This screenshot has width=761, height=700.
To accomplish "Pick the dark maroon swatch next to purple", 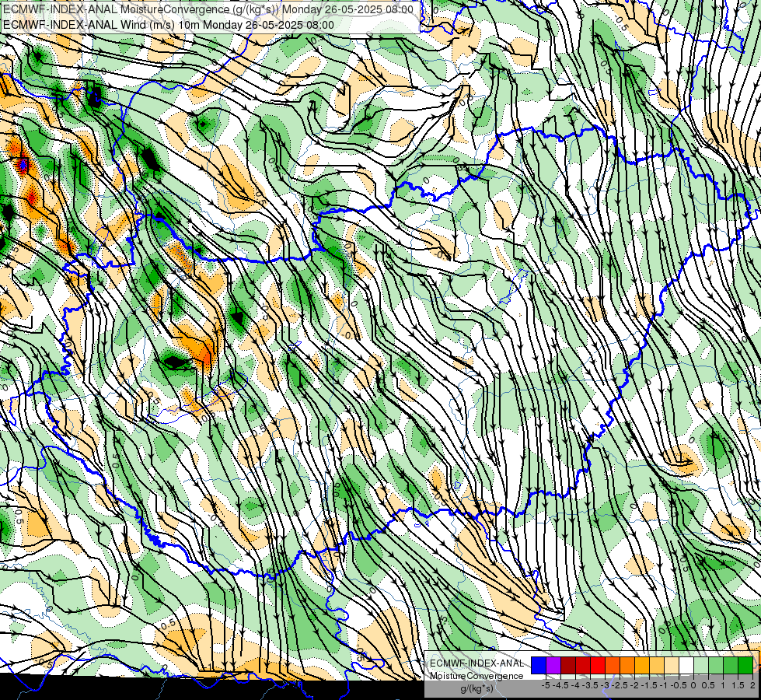I will click(x=568, y=666).
